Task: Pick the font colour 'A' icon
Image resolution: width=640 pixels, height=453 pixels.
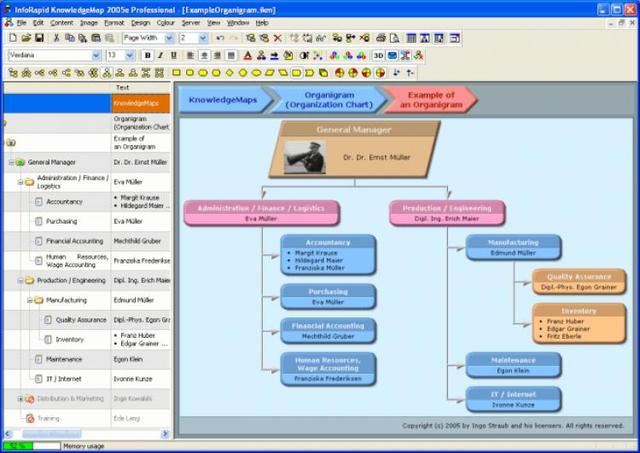Action: point(247,56)
